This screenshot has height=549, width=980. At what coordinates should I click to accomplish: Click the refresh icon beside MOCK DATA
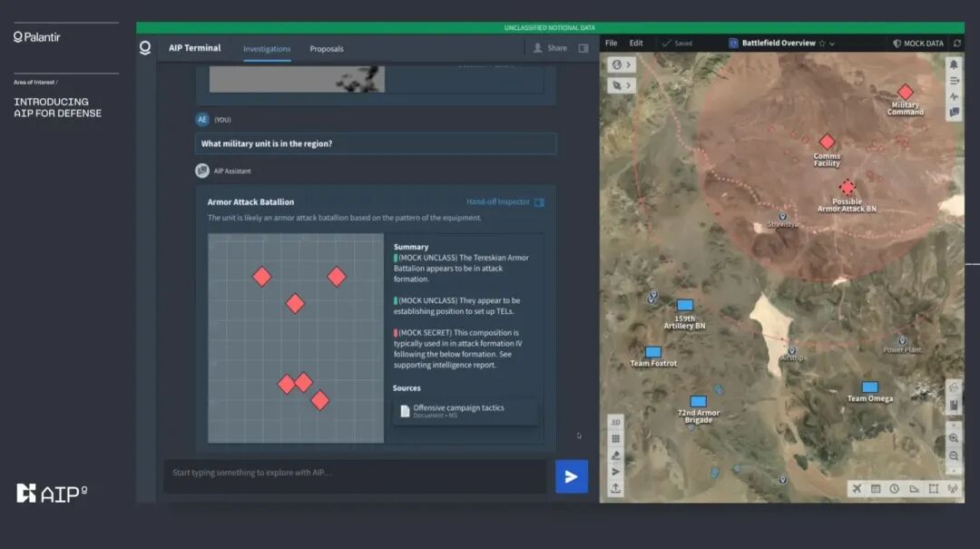click(957, 44)
